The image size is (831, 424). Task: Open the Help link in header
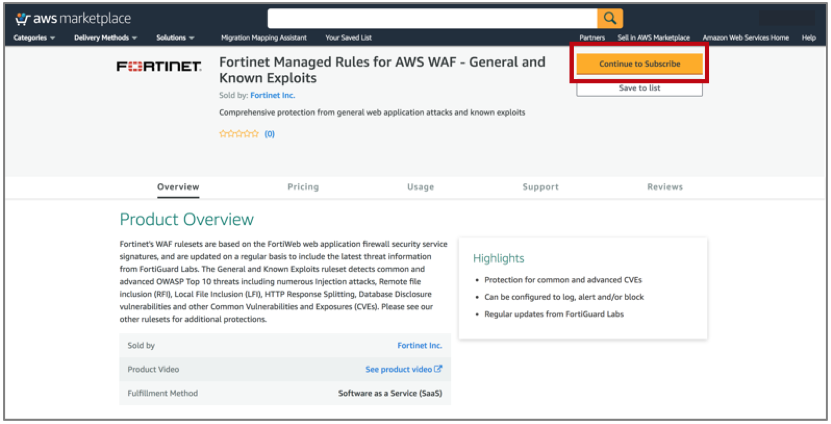[x=808, y=38]
